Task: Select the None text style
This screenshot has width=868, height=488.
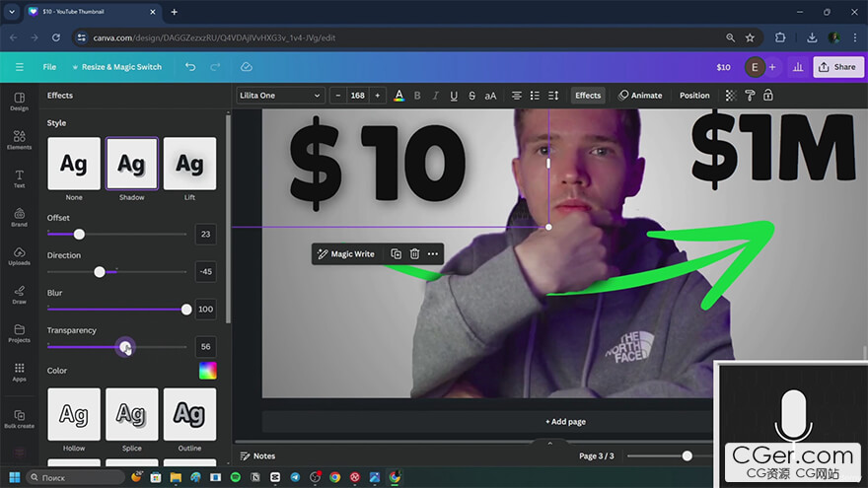Action: coord(74,164)
